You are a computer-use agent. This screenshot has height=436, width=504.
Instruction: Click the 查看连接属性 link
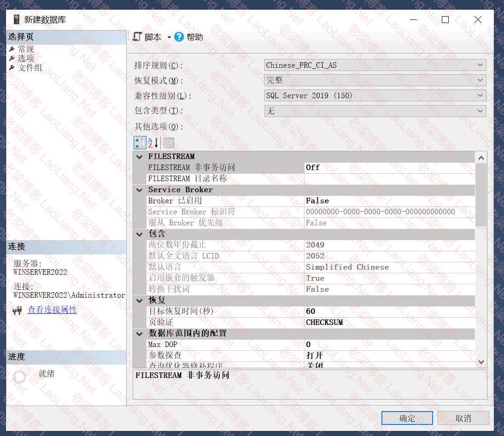click(x=52, y=310)
